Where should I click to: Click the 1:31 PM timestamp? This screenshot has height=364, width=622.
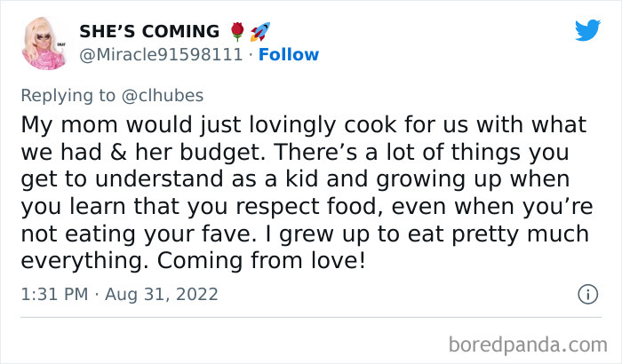[52, 293]
